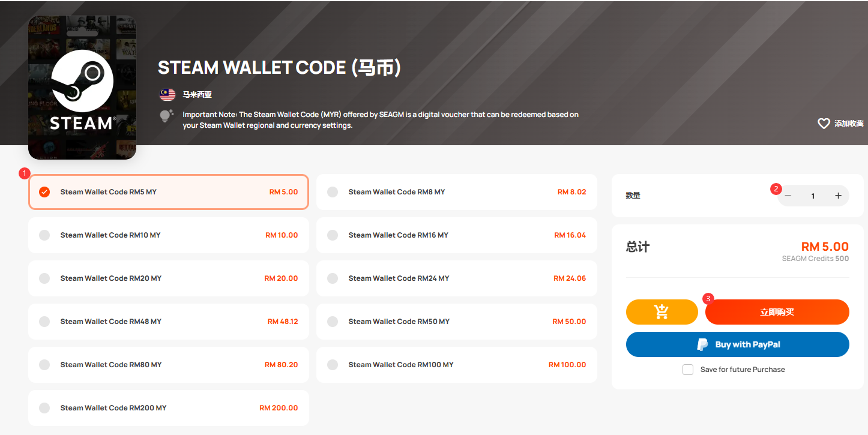
Task: Click the RM 8.02 price
Action: coord(572,192)
